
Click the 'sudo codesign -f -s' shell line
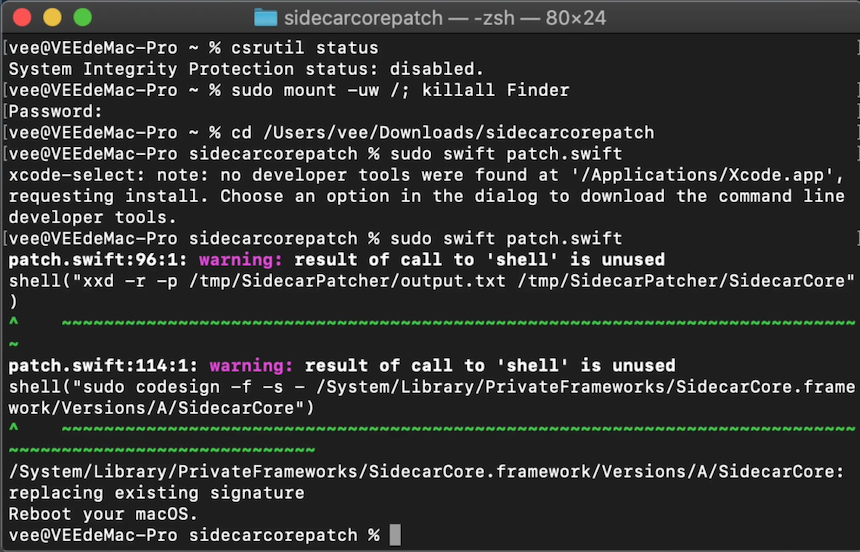[x=432, y=387]
